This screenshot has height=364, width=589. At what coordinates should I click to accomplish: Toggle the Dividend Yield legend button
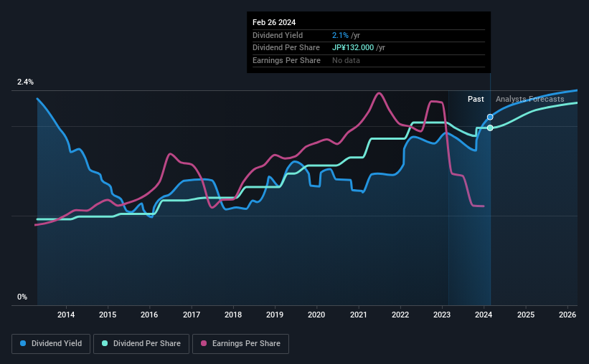51,343
